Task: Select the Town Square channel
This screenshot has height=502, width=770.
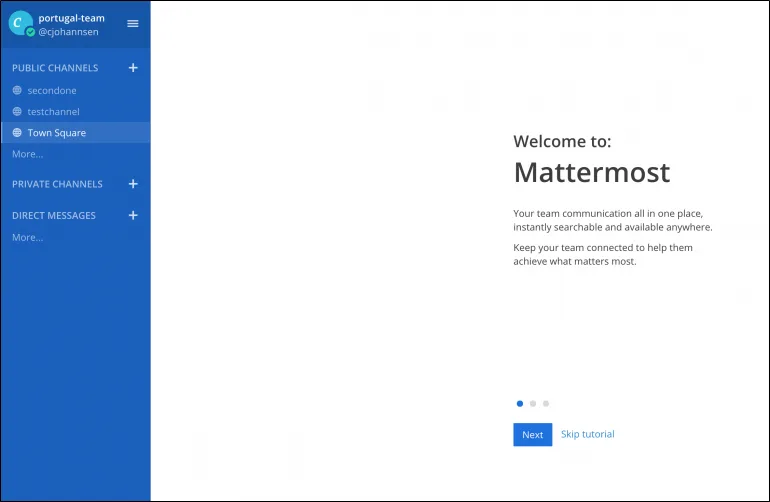Action: [x=76, y=133]
